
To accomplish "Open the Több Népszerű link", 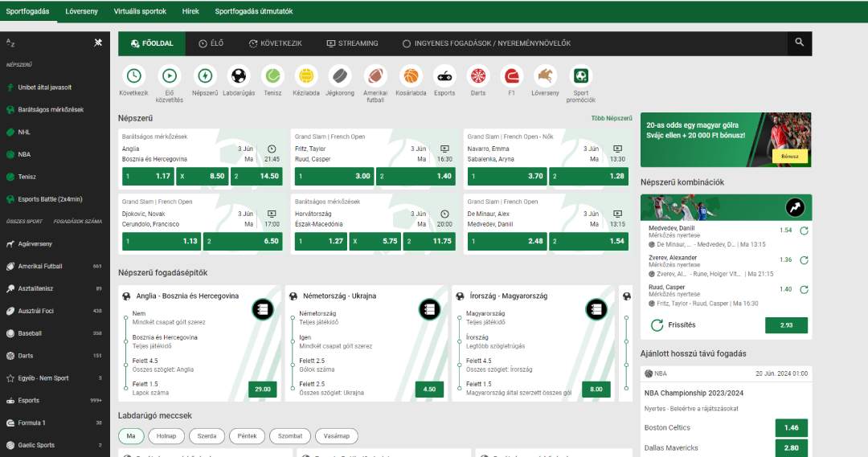I will (x=611, y=118).
